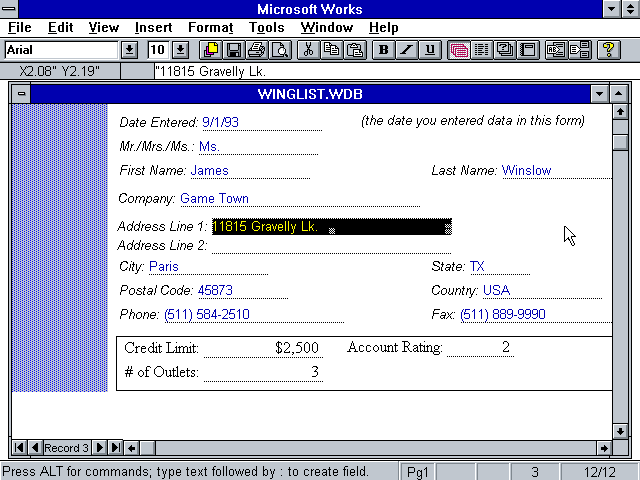This screenshot has height=480, width=640.
Task: Click the horizontal scrollbar right arrow
Action: (x=604, y=448)
